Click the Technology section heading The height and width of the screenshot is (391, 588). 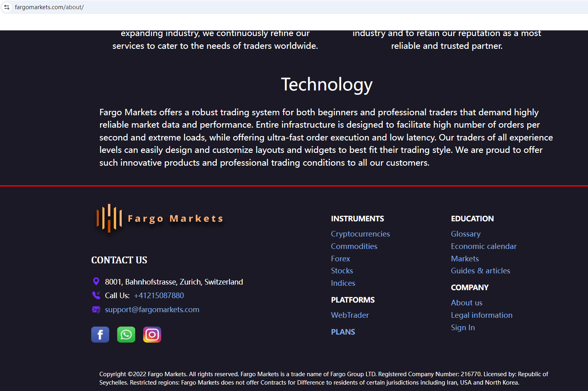(x=327, y=85)
